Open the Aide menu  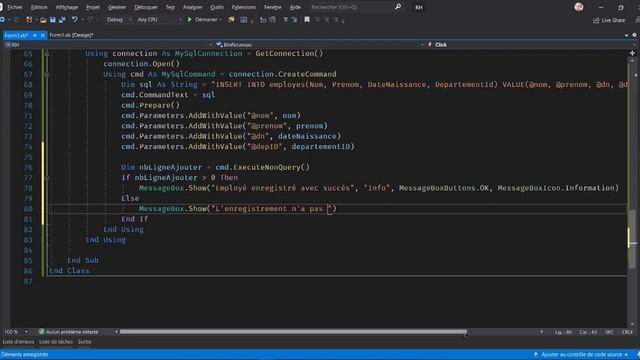[x=295, y=7]
